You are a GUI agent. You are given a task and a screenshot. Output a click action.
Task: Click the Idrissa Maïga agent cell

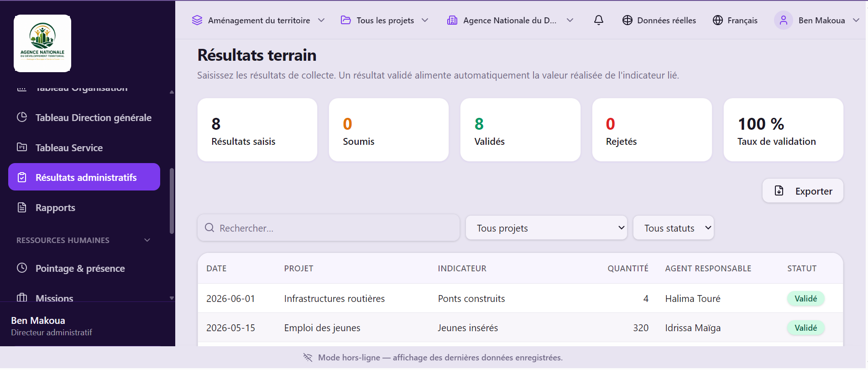pos(693,328)
